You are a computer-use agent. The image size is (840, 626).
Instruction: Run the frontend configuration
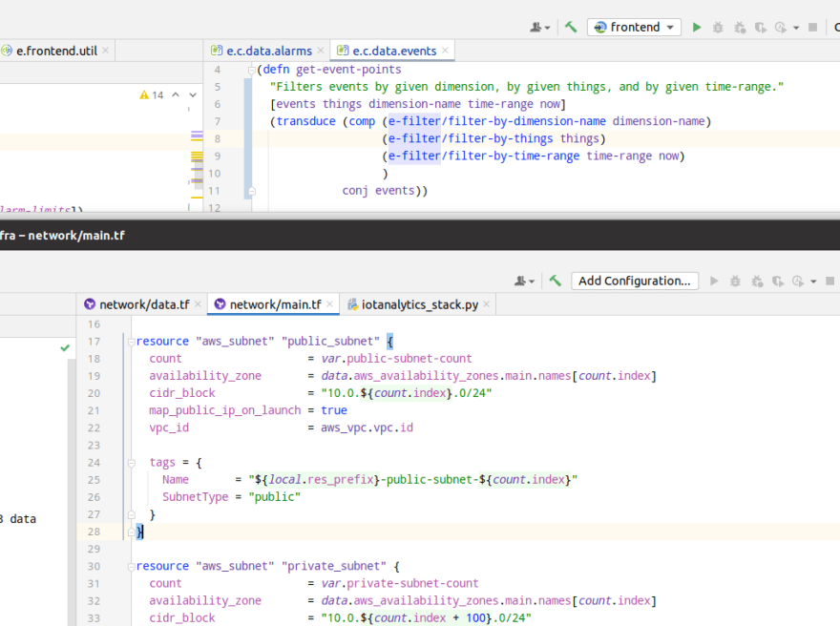point(697,28)
